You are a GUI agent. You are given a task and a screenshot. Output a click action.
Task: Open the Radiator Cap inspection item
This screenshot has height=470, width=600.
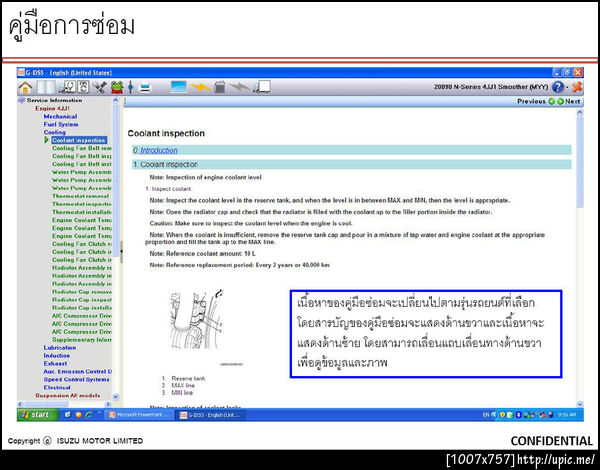tap(82, 300)
